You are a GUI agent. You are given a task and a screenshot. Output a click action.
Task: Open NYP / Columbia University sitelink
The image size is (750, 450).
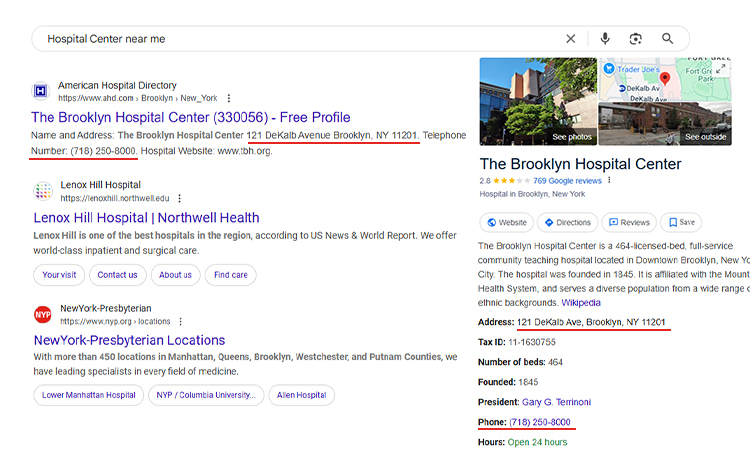tap(206, 395)
